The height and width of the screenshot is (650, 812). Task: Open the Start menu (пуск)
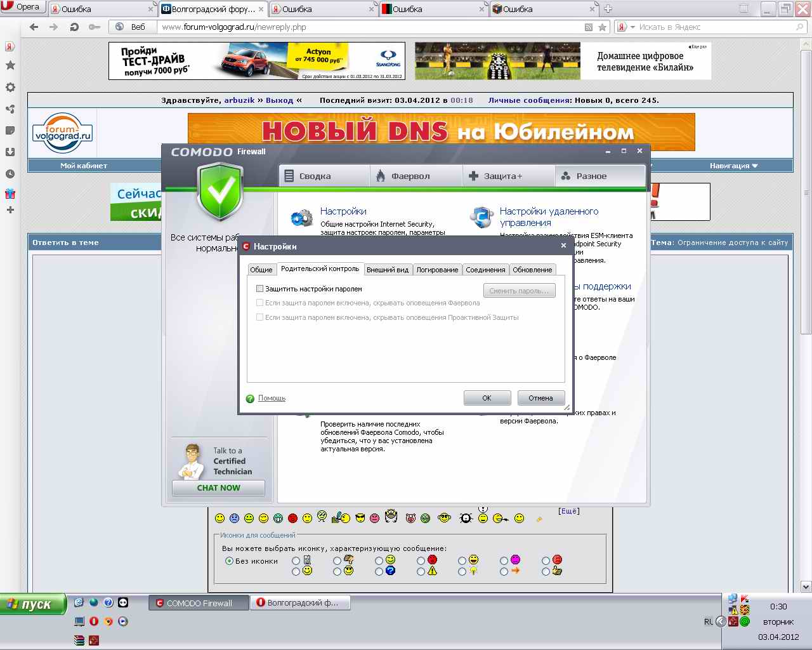coord(34,604)
